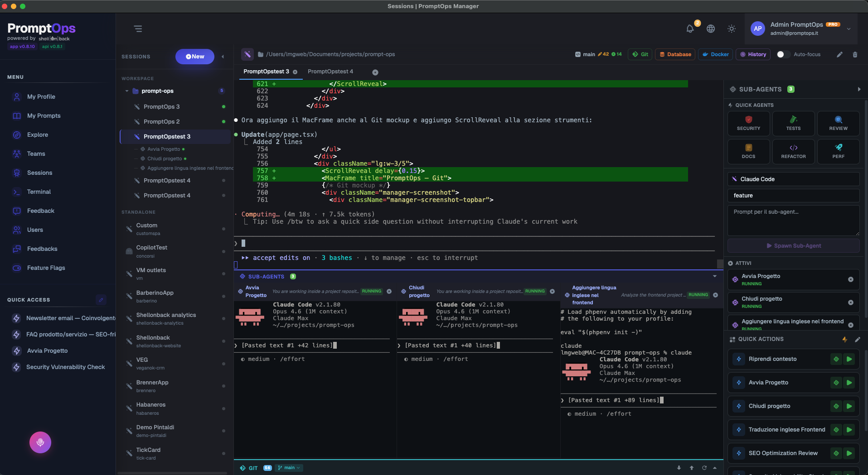This screenshot has width=868, height=475.
Task: Open the main branch dropdown in Git bar
Action: tap(289, 467)
